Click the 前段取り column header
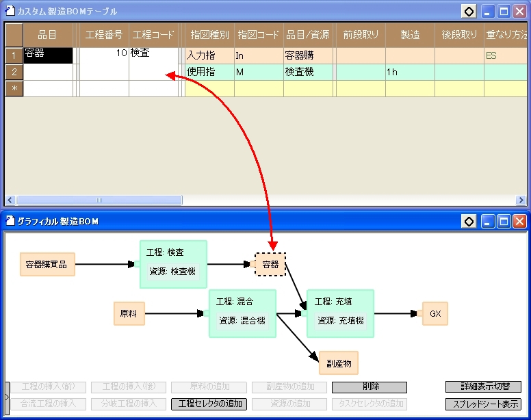531x420 pixels. click(x=361, y=35)
